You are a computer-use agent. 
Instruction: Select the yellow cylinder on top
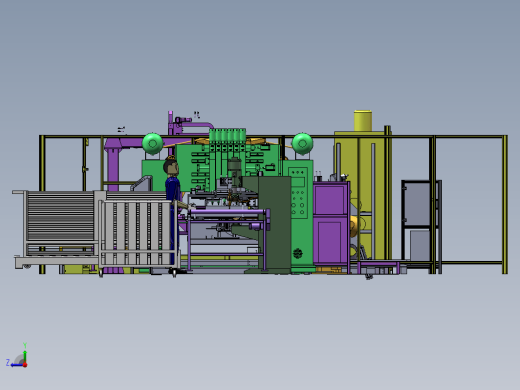pyautogui.click(x=363, y=121)
